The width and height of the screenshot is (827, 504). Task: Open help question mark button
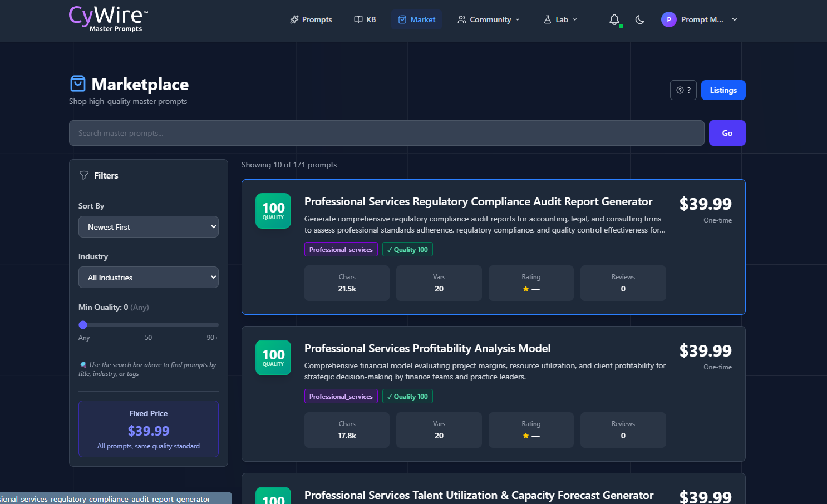pyautogui.click(x=683, y=90)
